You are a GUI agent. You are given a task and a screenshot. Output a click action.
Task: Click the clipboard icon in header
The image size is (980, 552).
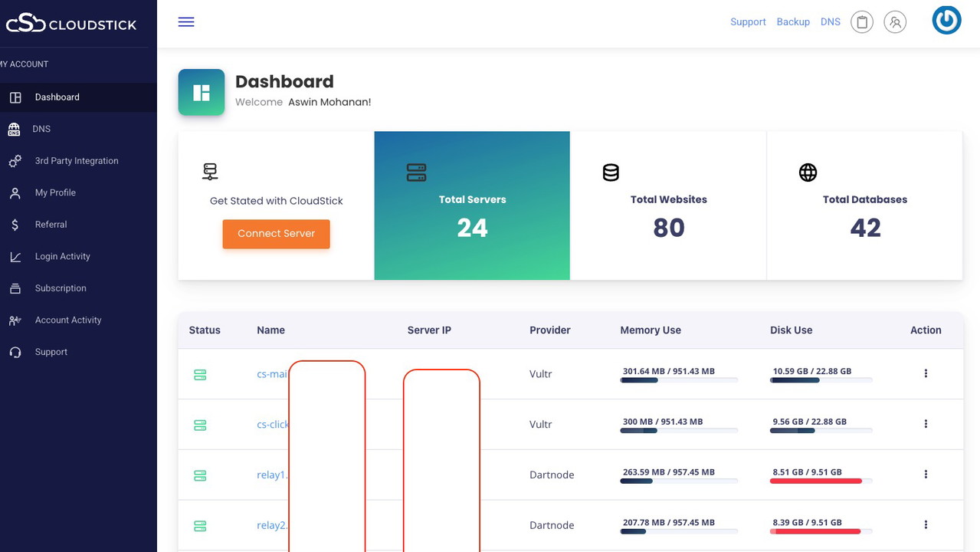pyautogui.click(x=862, y=22)
